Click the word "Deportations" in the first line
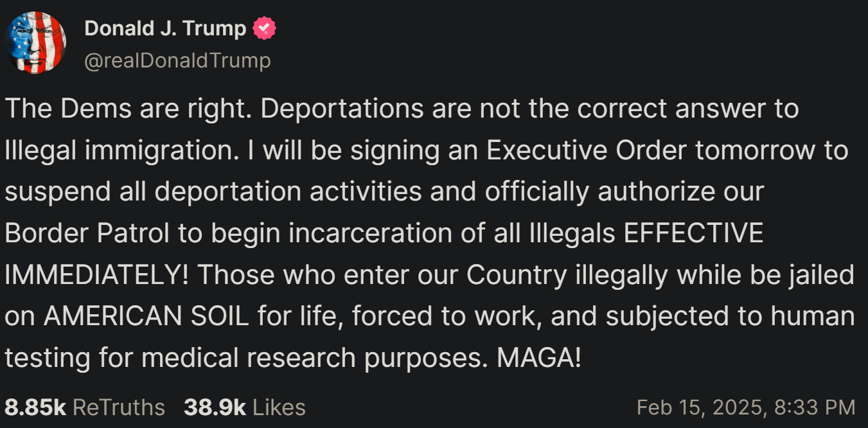This screenshot has height=428, width=868. [x=342, y=109]
